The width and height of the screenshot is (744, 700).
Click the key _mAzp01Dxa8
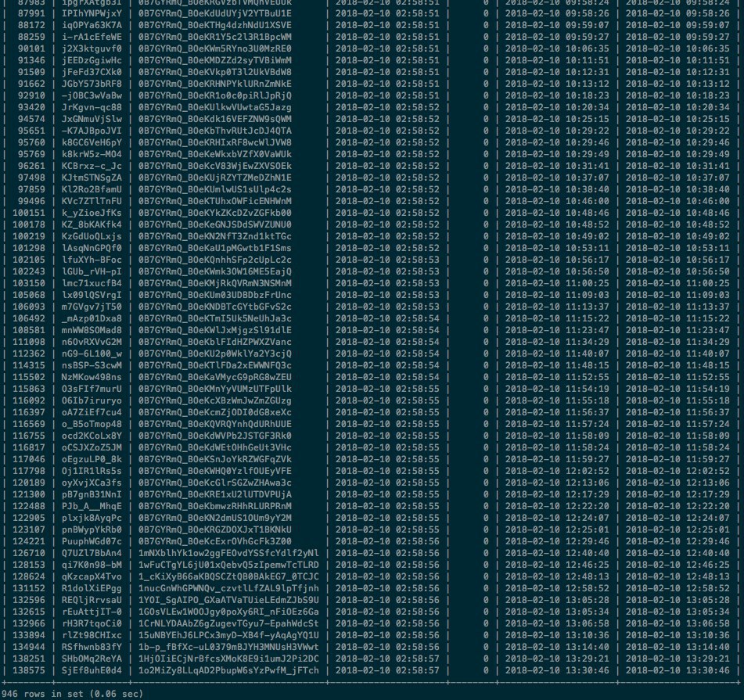pyautogui.click(x=92, y=318)
